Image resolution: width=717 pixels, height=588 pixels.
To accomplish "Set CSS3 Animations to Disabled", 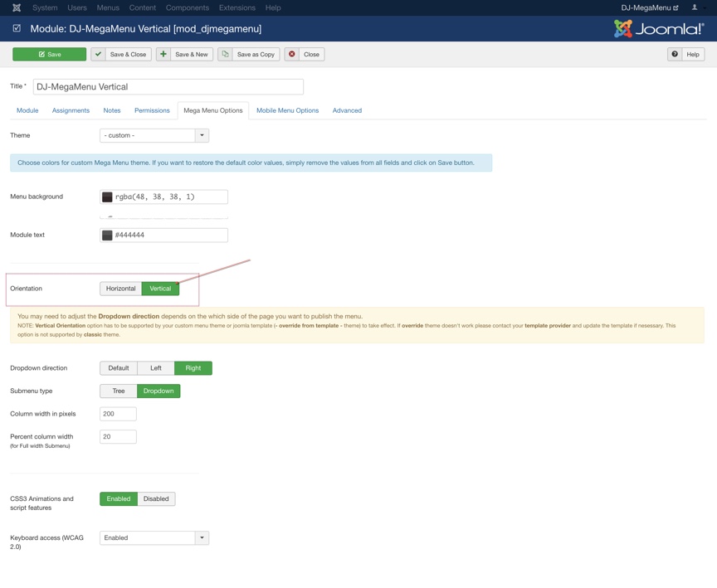I will point(156,499).
